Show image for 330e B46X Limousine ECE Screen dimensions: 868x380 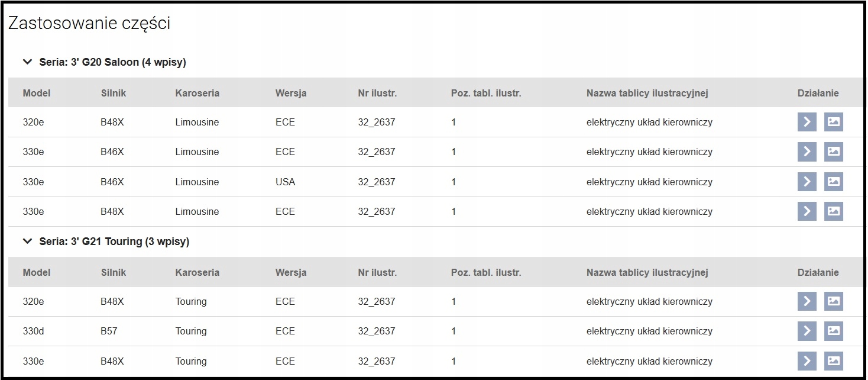click(833, 152)
